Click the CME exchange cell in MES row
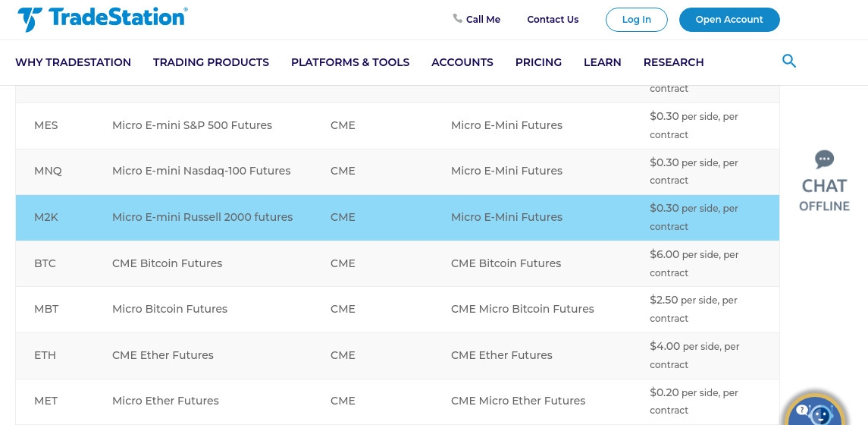The image size is (868, 425). click(343, 125)
